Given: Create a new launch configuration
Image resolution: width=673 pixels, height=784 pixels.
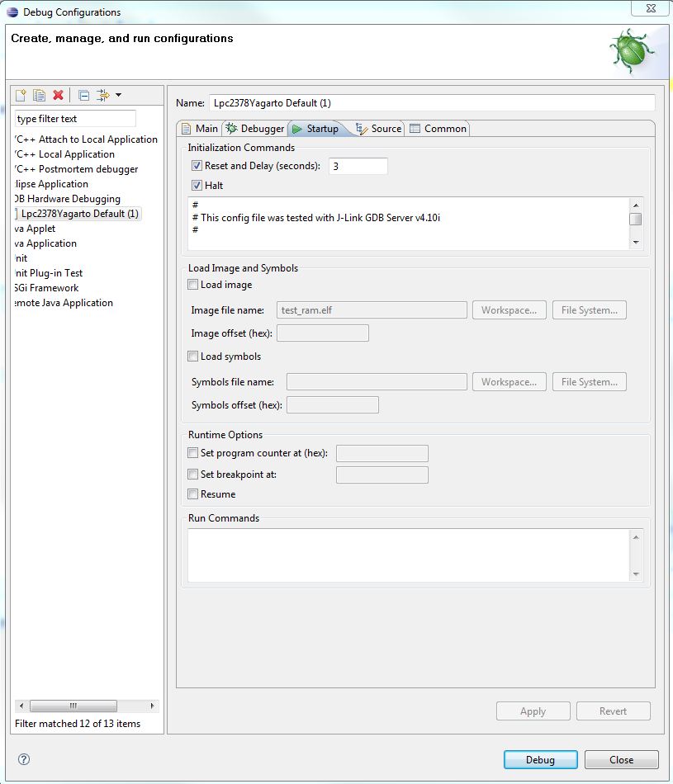Looking at the screenshot, I should coord(21,95).
